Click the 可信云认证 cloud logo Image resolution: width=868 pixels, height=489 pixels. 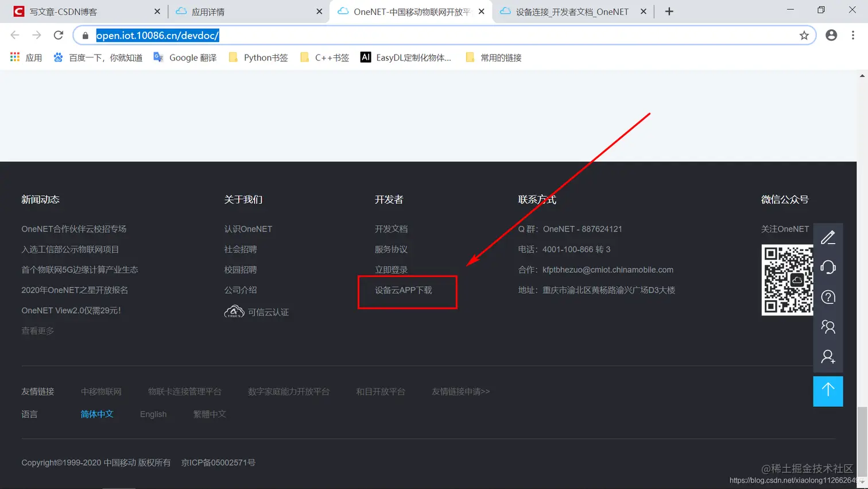[x=234, y=312]
